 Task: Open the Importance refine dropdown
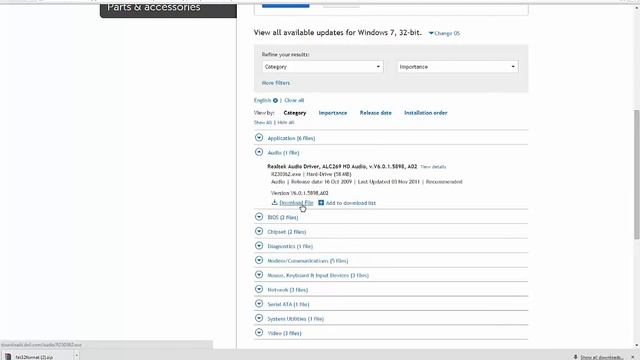(x=458, y=67)
